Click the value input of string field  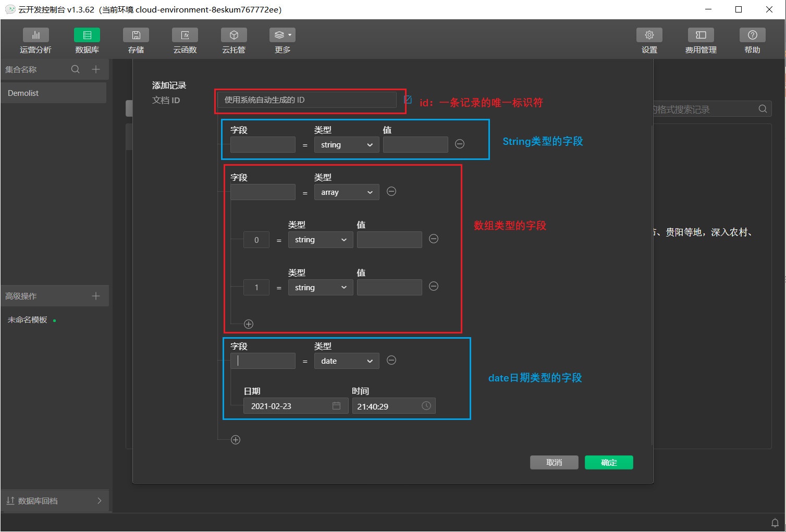click(x=415, y=144)
